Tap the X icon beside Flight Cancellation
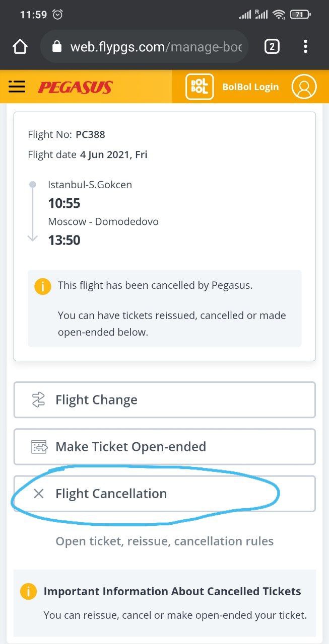This screenshot has height=644, width=329. point(38,494)
